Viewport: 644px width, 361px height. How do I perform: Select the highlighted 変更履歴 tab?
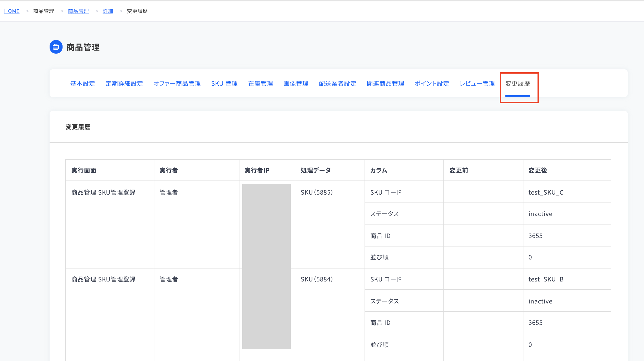point(518,83)
